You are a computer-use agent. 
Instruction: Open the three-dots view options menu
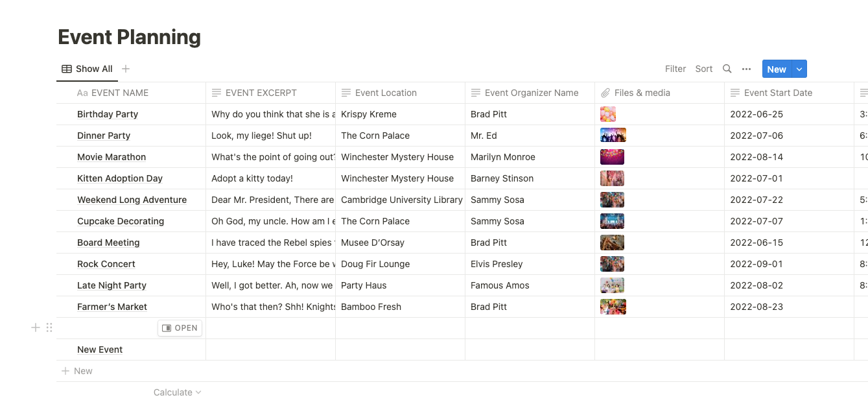tap(746, 69)
